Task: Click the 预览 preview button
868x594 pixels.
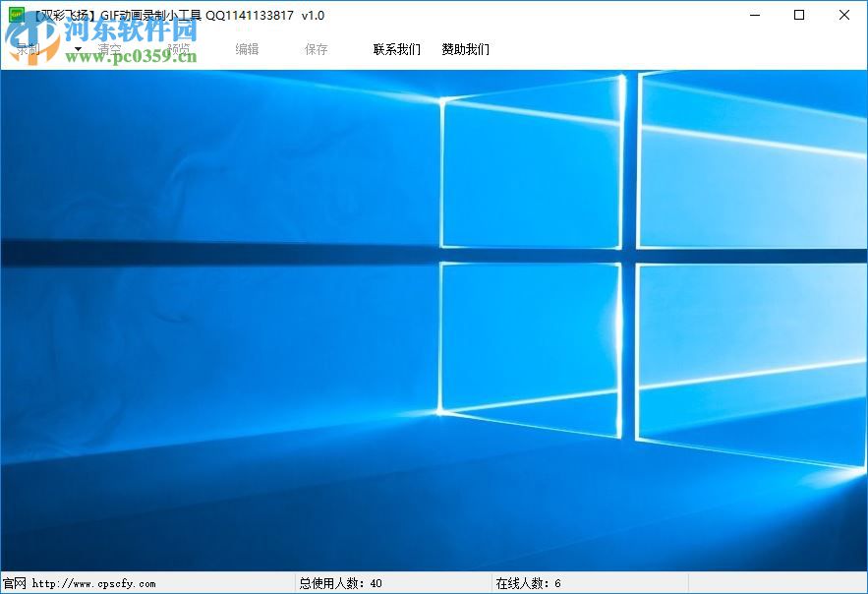Action: (178, 49)
